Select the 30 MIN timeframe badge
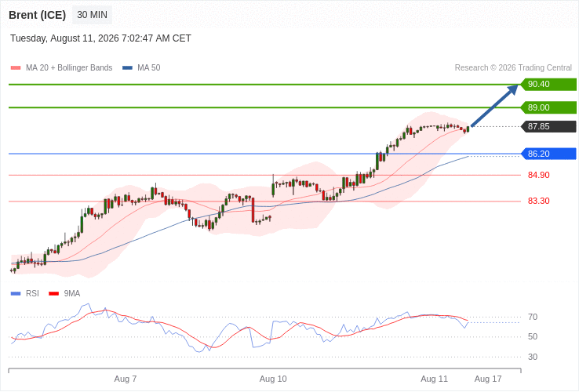Image resolution: width=579 pixels, height=392 pixels. [93, 15]
